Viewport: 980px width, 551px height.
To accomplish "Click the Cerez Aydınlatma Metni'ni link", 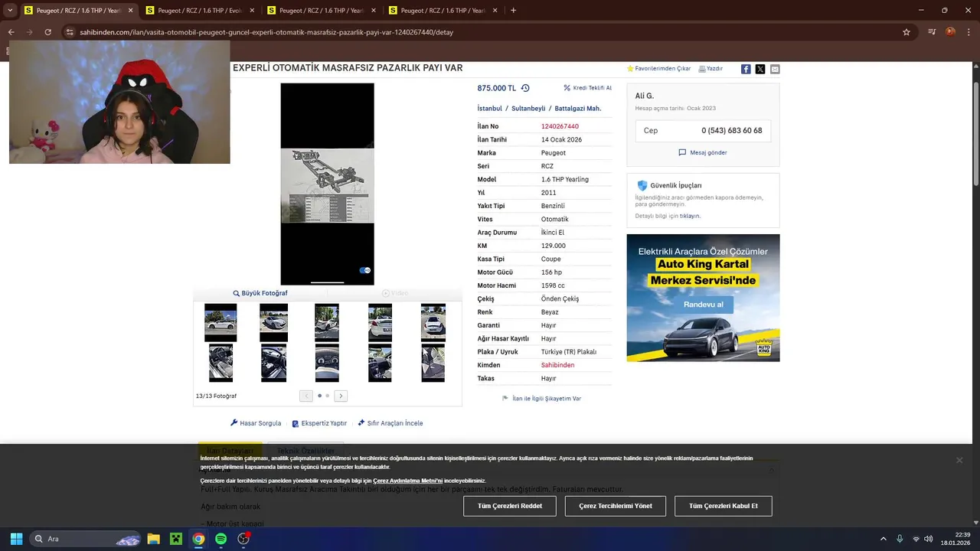I will [x=407, y=481].
